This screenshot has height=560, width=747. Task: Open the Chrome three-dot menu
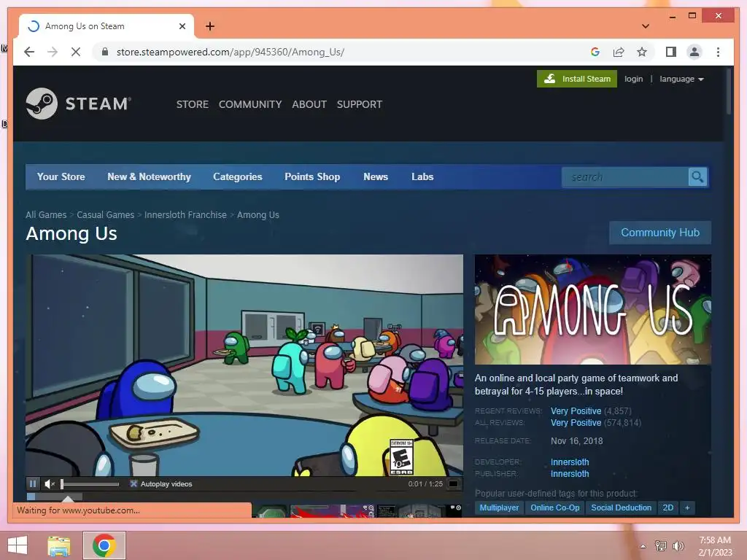click(718, 52)
